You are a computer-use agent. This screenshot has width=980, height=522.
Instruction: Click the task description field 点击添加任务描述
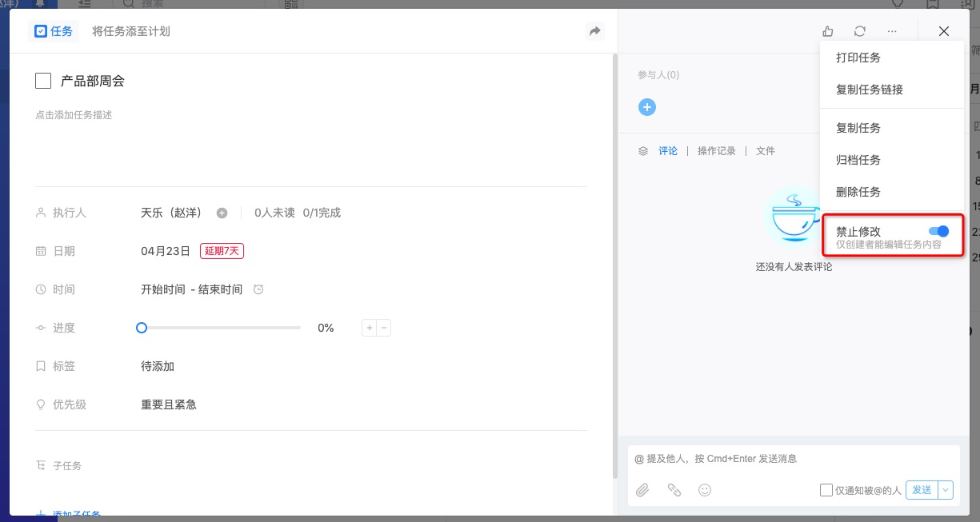coord(74,115)
